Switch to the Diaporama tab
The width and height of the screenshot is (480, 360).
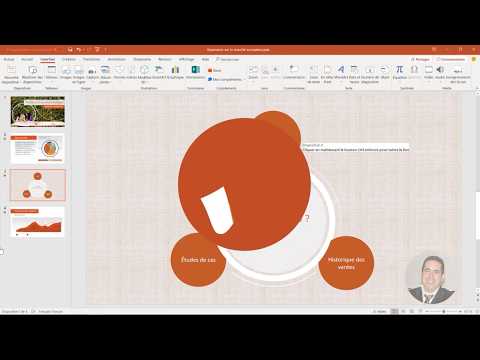(x=142, y=59)
